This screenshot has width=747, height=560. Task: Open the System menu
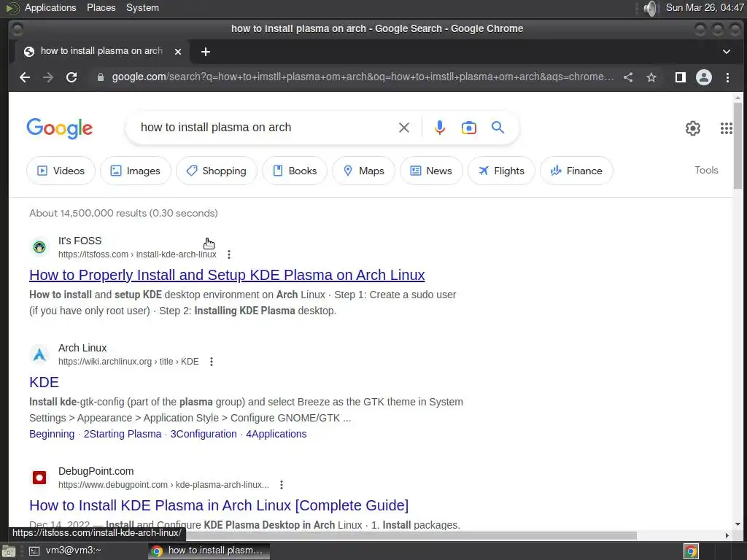(142, 7)
